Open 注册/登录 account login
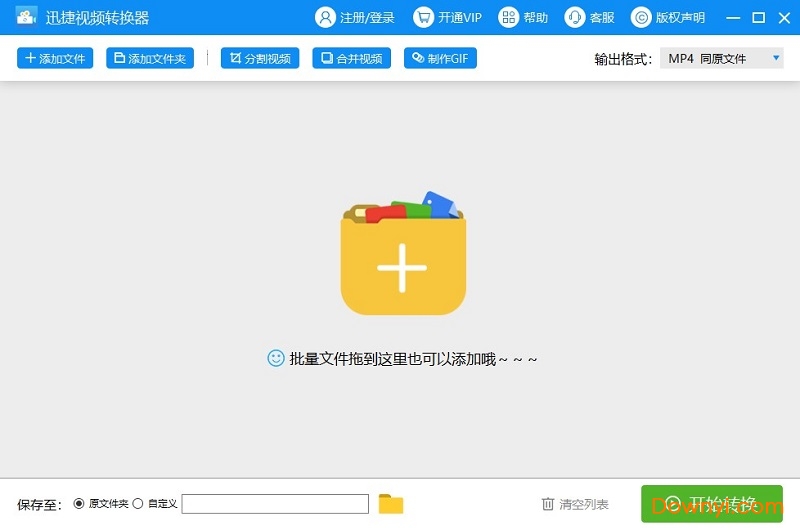This screenshot has width=800, height=530. pos(355,17)
